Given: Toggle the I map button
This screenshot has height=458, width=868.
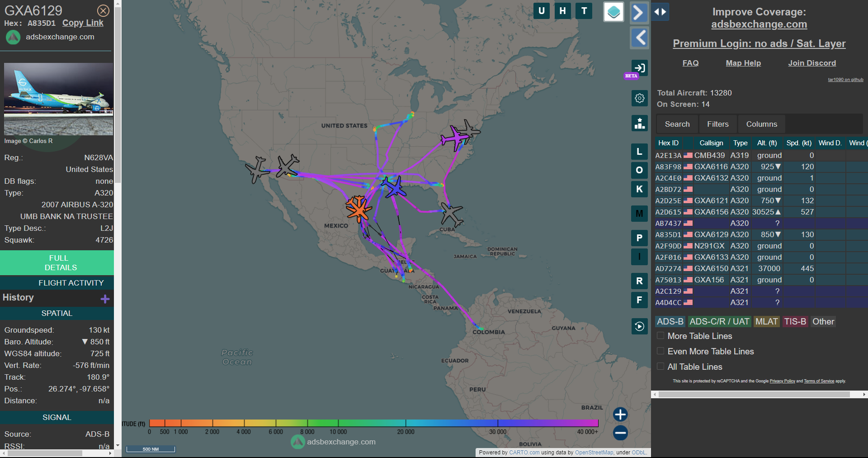Looking at the screenshot, I should click(639, 257).
